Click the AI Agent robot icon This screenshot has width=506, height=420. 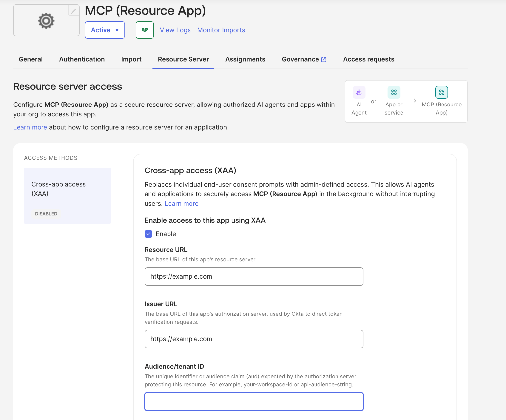pos(359,92)
